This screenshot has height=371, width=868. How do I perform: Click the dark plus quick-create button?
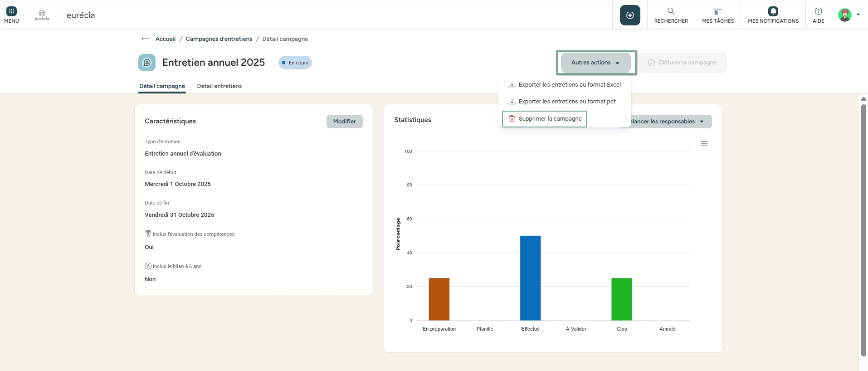(630, 15)
